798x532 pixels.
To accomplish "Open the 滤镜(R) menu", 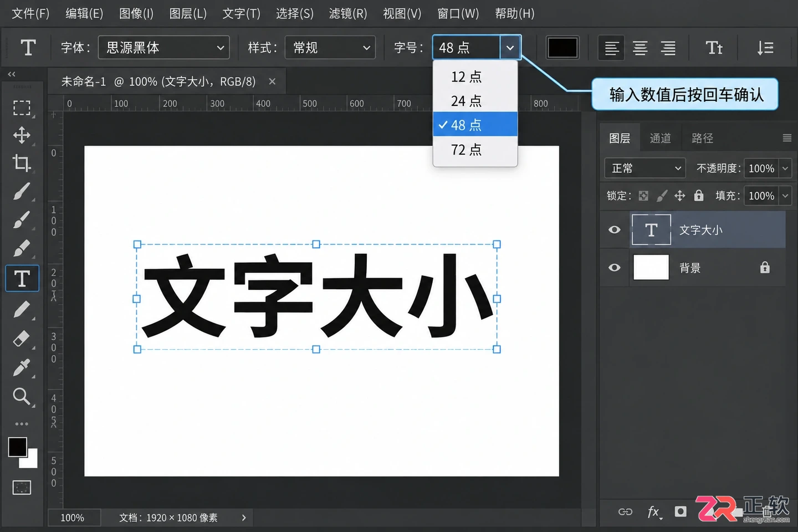I will coord(348,13).
